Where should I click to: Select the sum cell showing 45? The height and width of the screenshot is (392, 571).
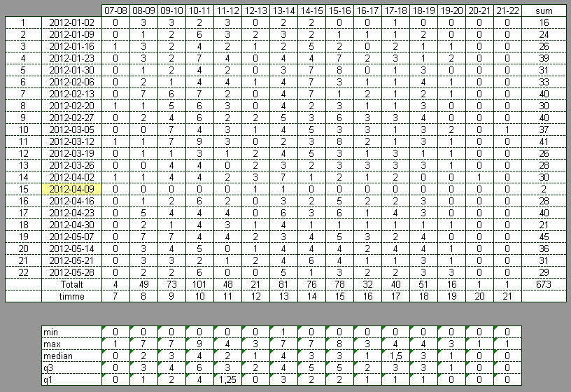pyautogui.click(x=544, y=237)
